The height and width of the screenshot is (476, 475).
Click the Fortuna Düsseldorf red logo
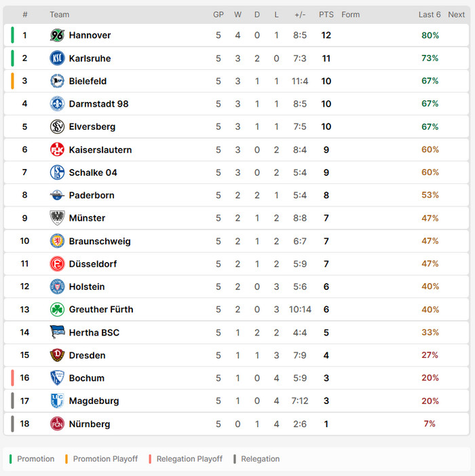click(x=57, y=264)
